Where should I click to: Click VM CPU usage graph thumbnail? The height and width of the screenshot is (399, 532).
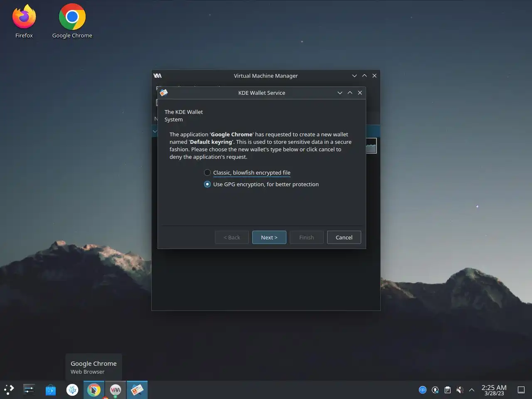371,146
